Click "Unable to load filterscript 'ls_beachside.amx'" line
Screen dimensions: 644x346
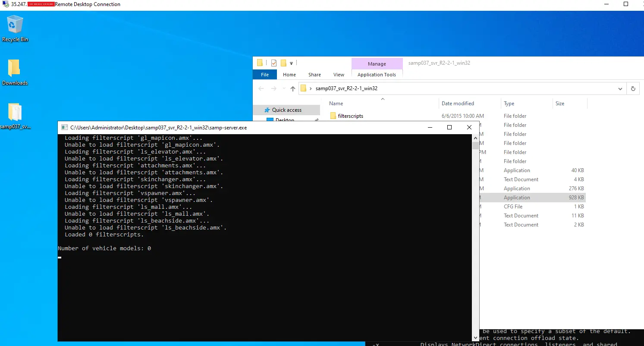pyautogui.click(x=146, y=228)
